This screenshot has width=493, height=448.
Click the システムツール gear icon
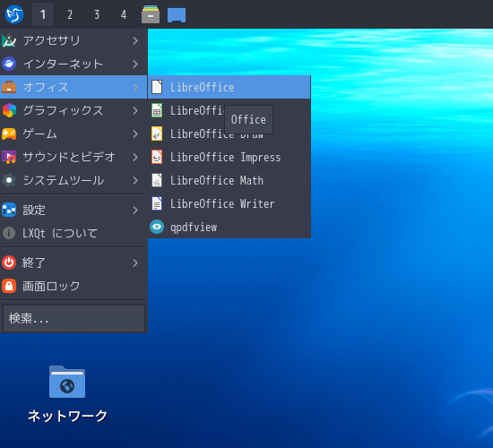pyautogui.click(x=9, y=180)
